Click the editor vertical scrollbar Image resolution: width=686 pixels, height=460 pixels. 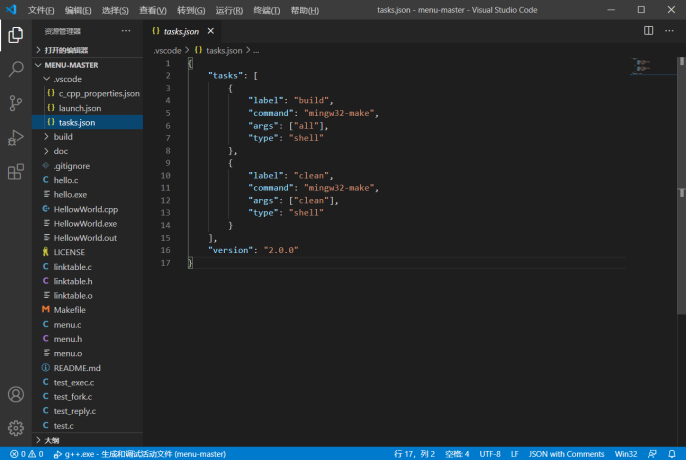[681, 185]
